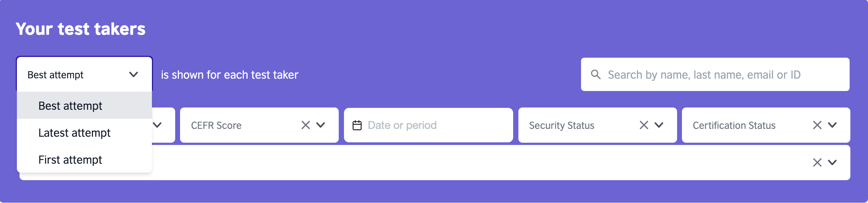This screenshot has width=868, height=203.
Task: Click the magnifying glass search icon
Action: pyautogui.click(x=596, y=74)
